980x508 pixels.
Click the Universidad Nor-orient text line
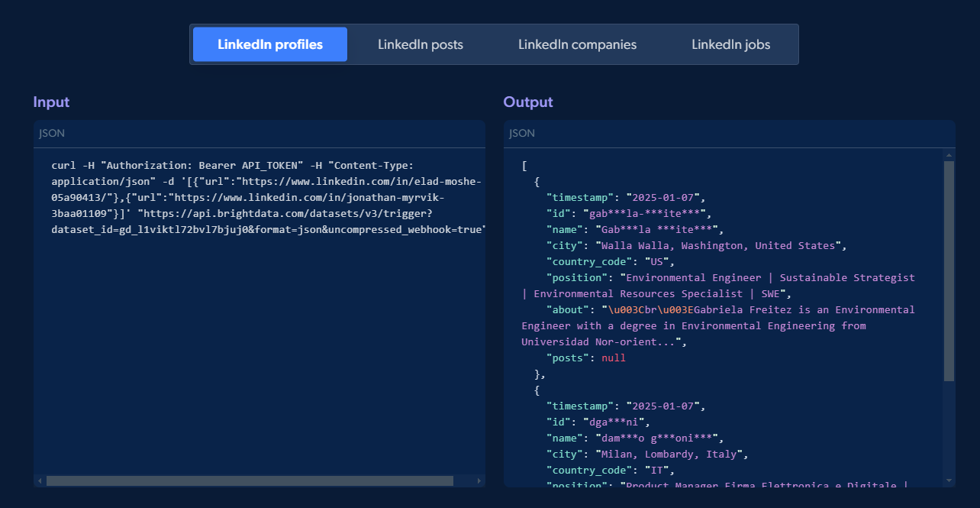tap(604, 342)
